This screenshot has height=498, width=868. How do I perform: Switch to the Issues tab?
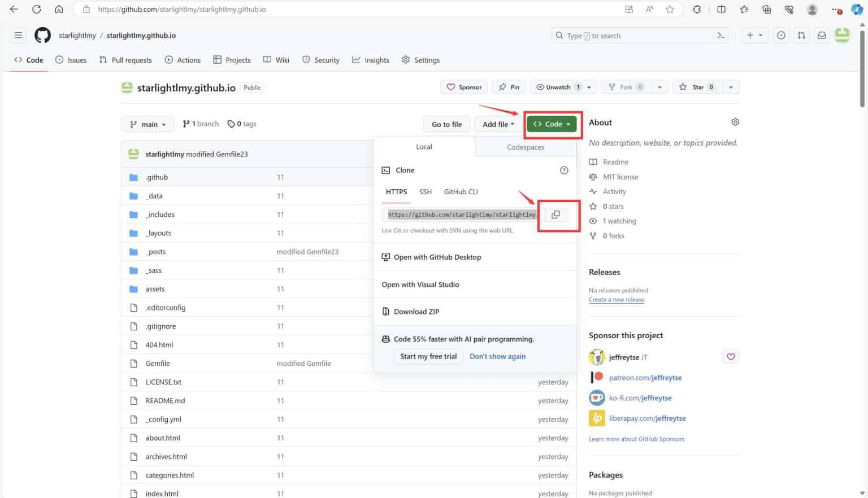pyautogui.click(x=71, y=60)
